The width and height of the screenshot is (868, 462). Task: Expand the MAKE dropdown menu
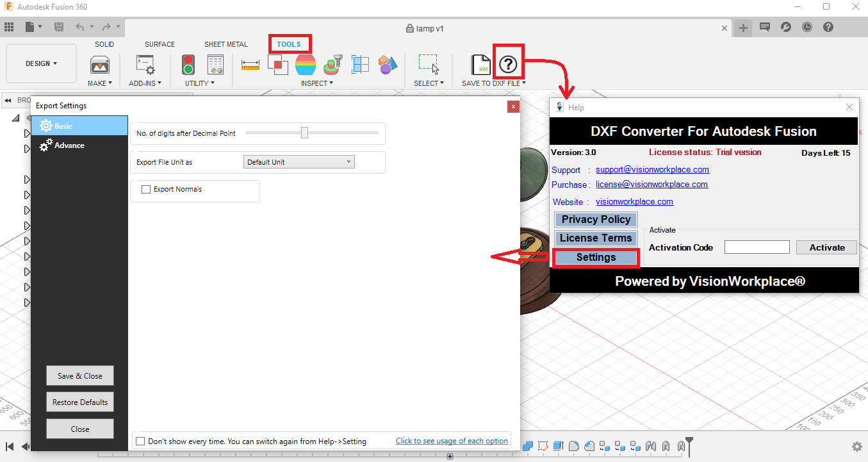point(100,83)
